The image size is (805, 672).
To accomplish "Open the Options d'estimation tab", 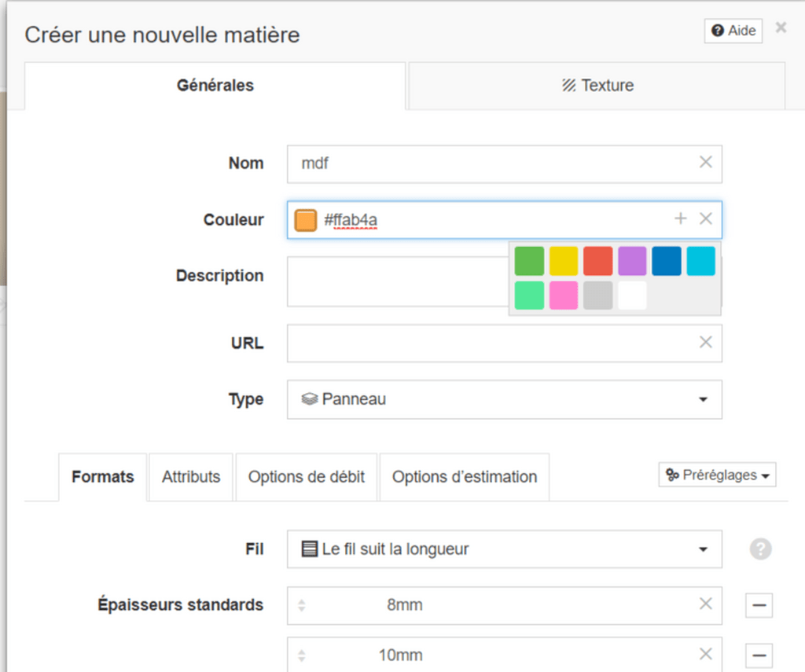I will coord(465,477).
